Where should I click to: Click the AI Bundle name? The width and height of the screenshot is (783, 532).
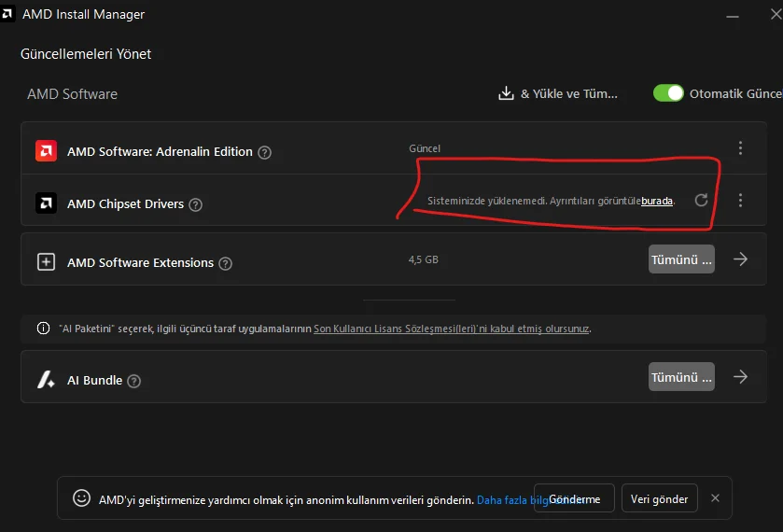click(x=95, y=380)
